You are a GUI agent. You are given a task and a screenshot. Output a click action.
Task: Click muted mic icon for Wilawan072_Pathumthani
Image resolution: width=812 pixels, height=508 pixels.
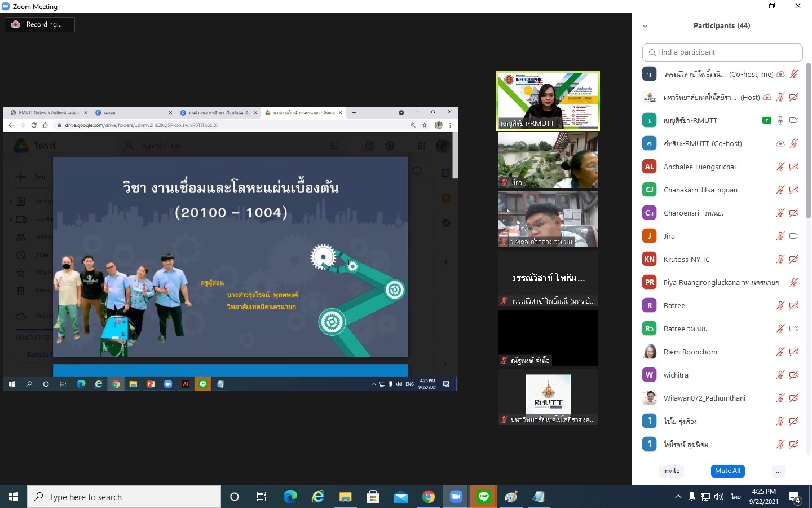tap(780, 398)
